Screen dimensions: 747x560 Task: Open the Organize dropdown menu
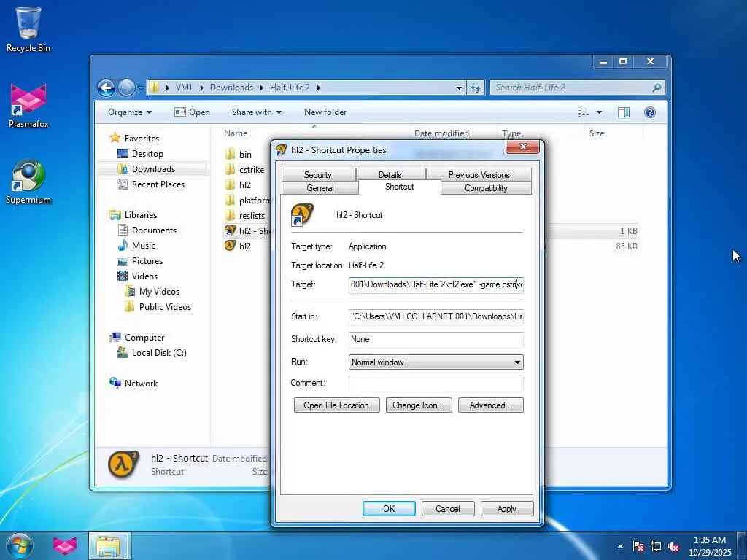click(x=130, y=112)
